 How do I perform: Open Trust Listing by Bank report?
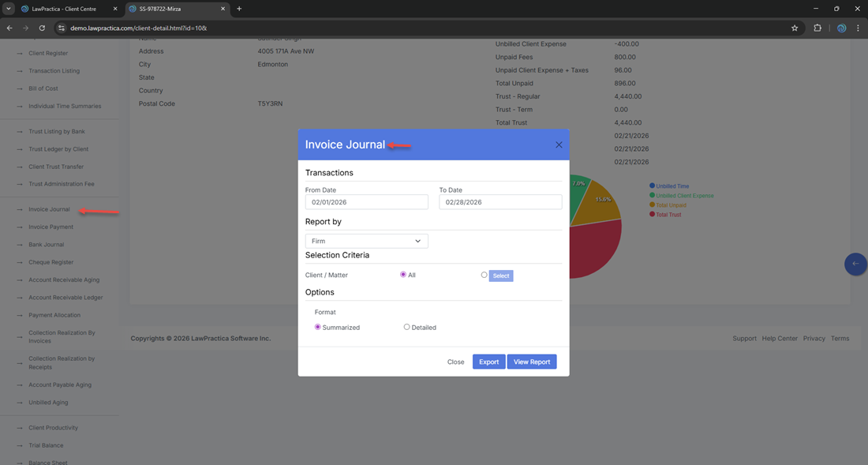[x=56, y=131]
